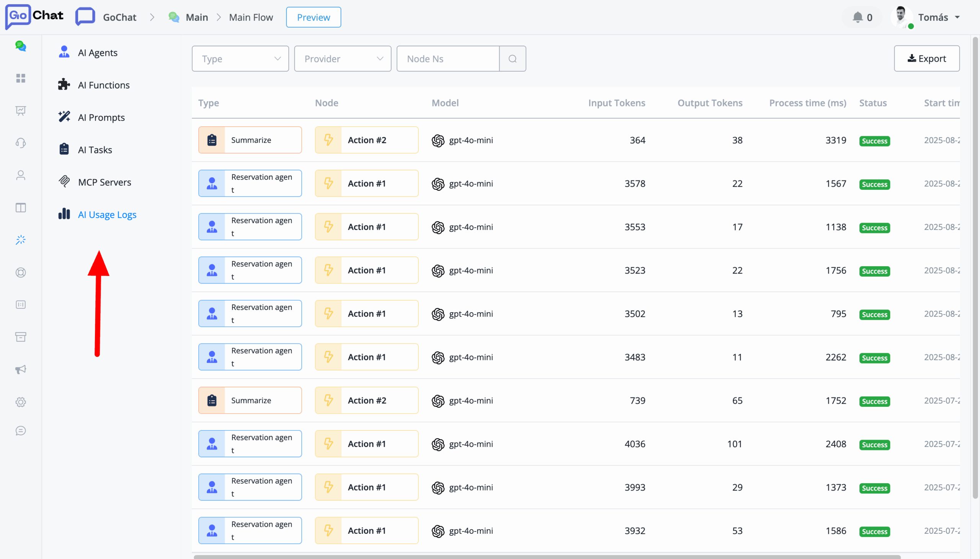Click the settings gear icon in sidebar

21,402
